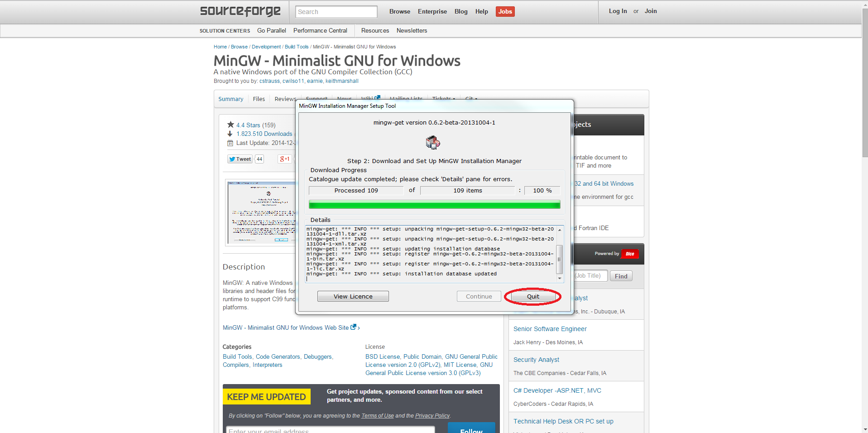Click the red Jobs button
The width and height of the screenshot is (868, 433).
[505, 11]
